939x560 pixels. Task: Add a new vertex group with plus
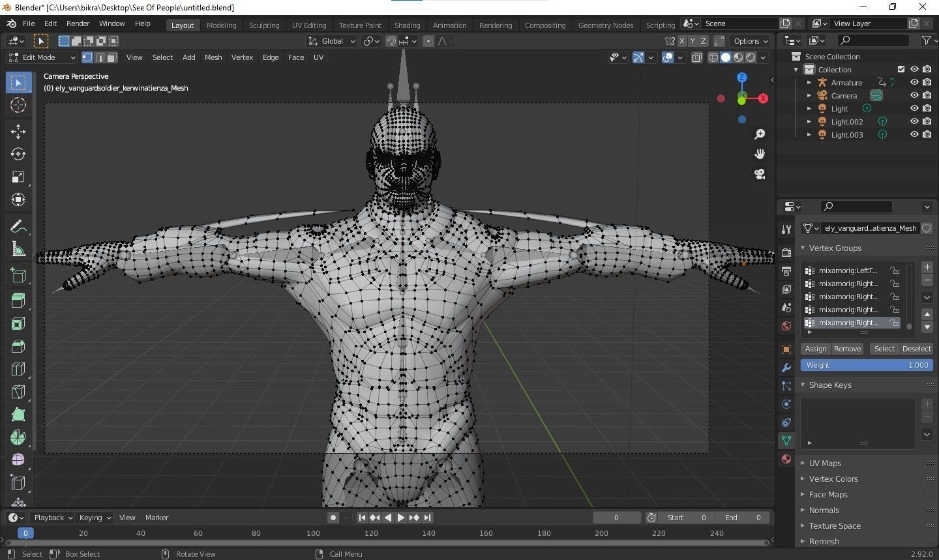point(927,267)
